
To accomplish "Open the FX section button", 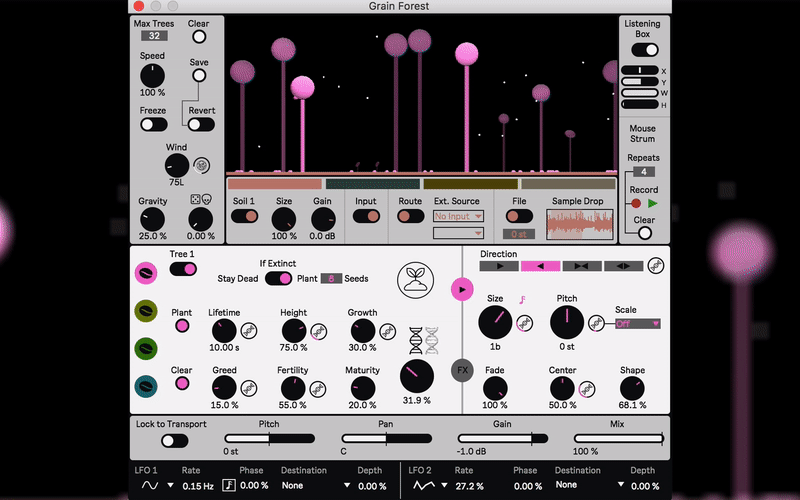I will point(462,369).
